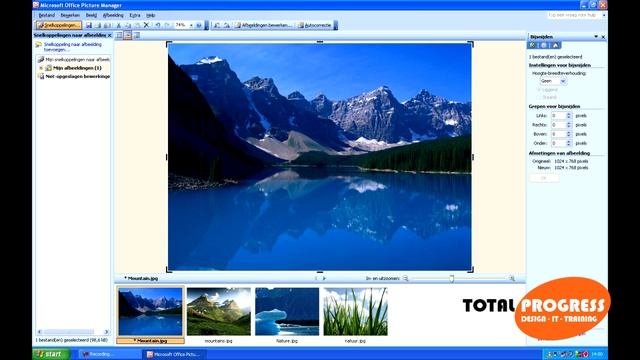Screen dimensions: 640x360
Task: Click the Snelkoppeling naar afbeelding toevoegen link
Action: [x=73, y=47]
